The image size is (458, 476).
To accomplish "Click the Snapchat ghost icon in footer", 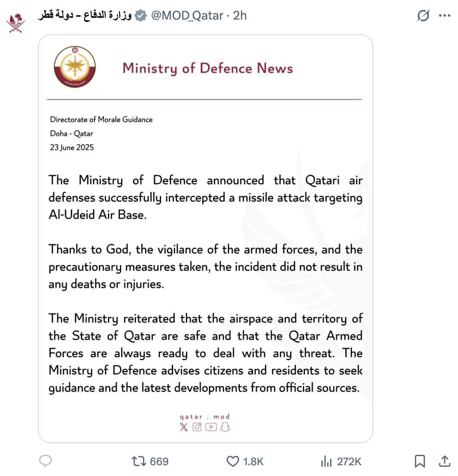I will pyautogui.click(x=225, y=427).
